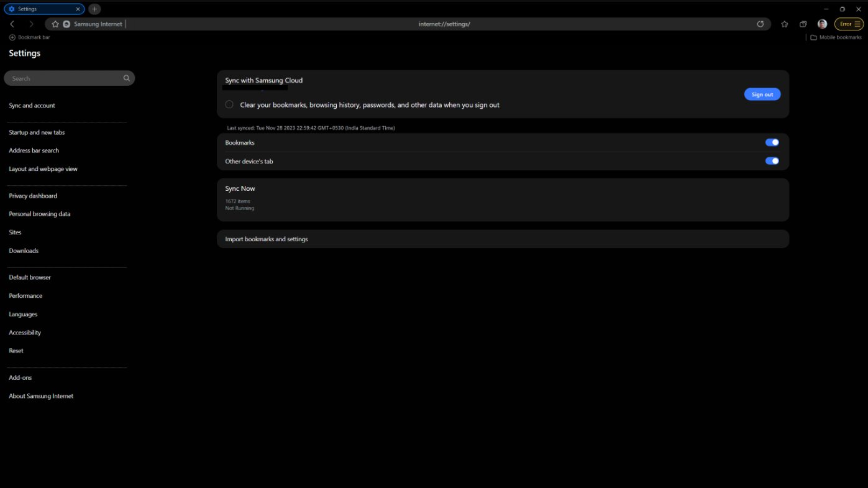The image size is (868, 488).
Task: Open the Mobile bookmarks folder
Action: [x=836, y=37]
